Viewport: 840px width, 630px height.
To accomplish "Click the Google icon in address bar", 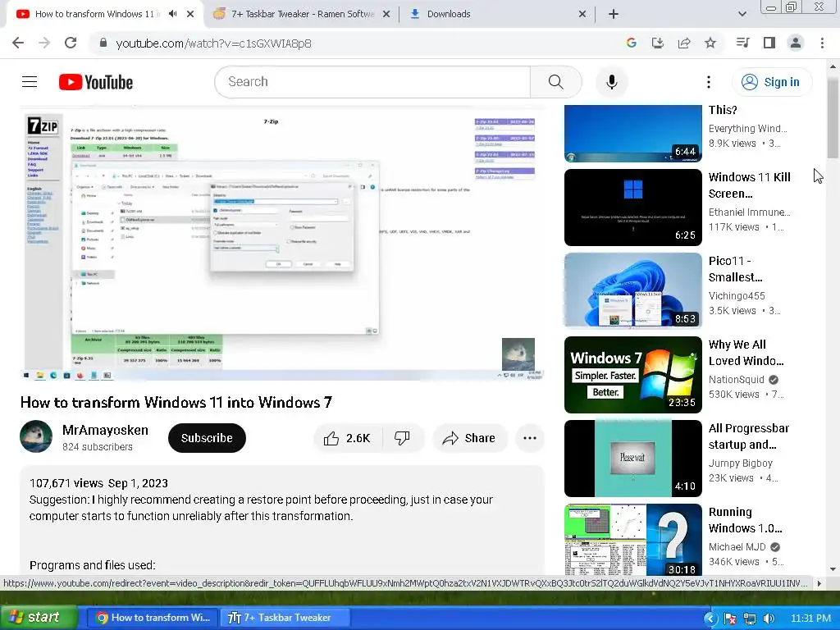I will pyautogui.click(x=631, y=43).
